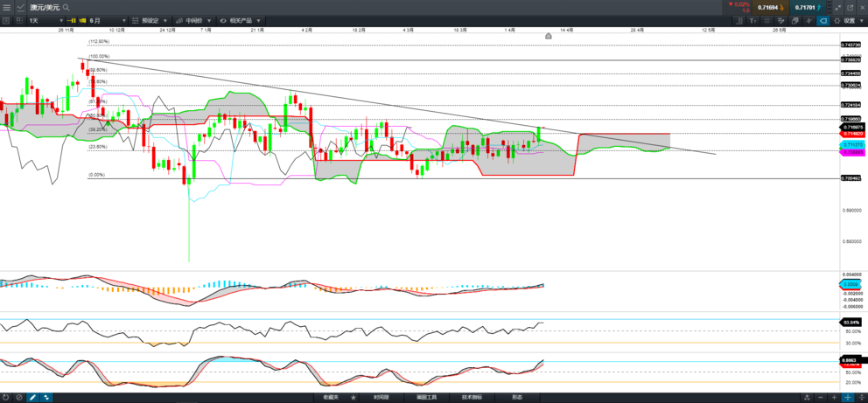Image resolution: width=868 pixels, height=403 pixels.
Task: Click the line chart icon beside 澳元/美元
Action: click(x=20, y=7)
